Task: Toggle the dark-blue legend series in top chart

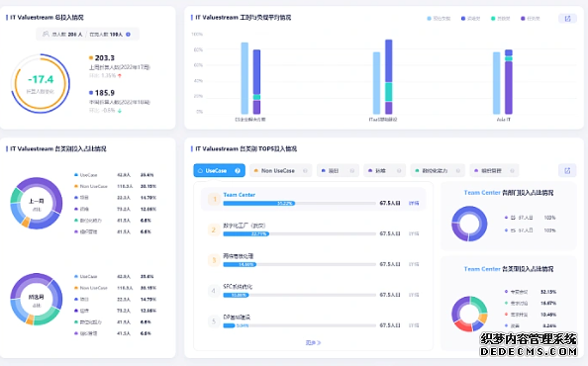Action: pyautogui.click(x=470, y=19)
